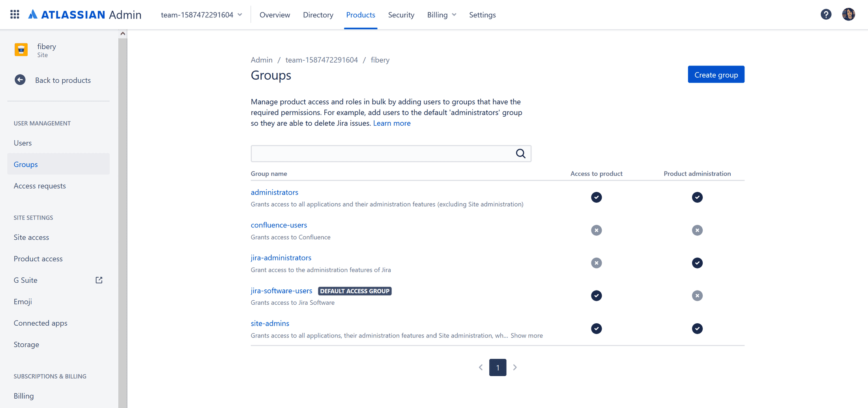Click the search magnifier icon

(x=520, y=153)
